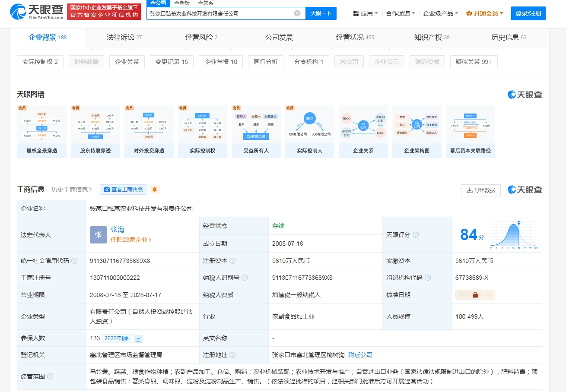Jump to the 疑似关系 99+ section

coord(474,62)
